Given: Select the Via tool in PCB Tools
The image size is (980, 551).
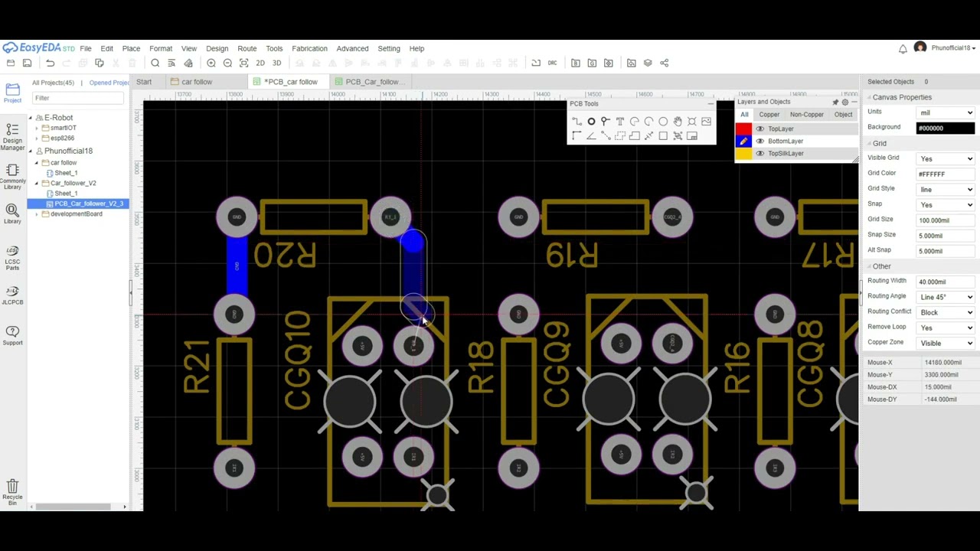Looking at the screenshot, I should [x=606, y=121].
